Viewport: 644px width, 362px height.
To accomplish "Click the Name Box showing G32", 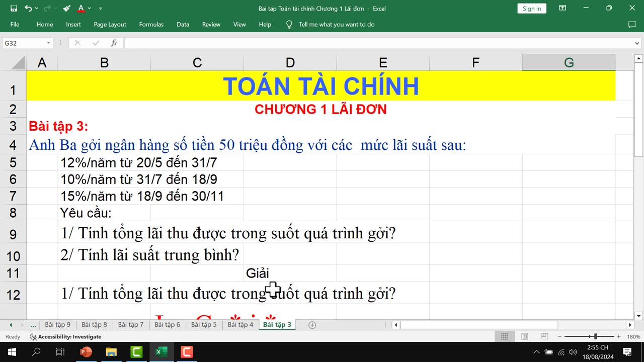I will click(23, 43).
